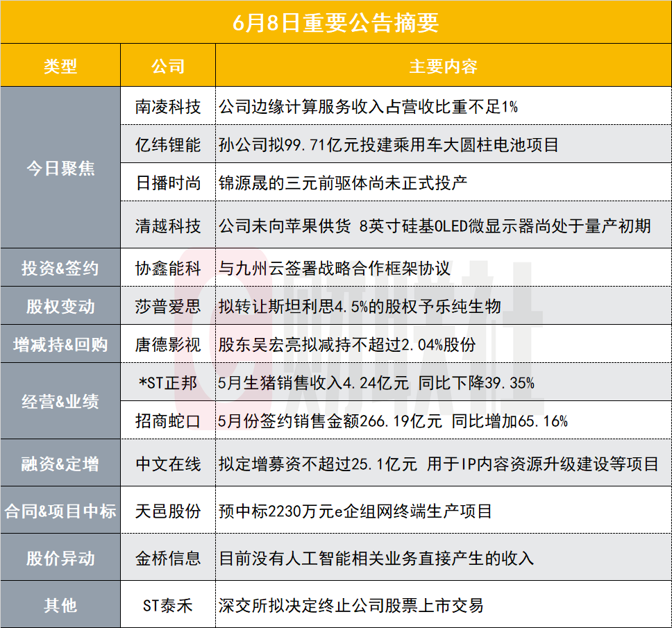Click text 5月生猪销售收入4.24亿元
672x628 pixels.
point(313,382)
